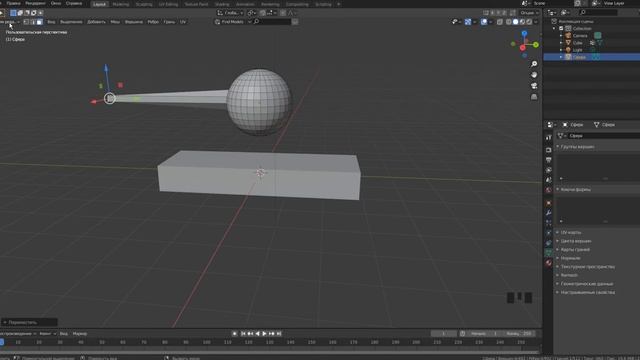Viewport: 640px width, 360px height.
Task: Open the Modifiers wrench tab icon
Action: tap(549, 213)
